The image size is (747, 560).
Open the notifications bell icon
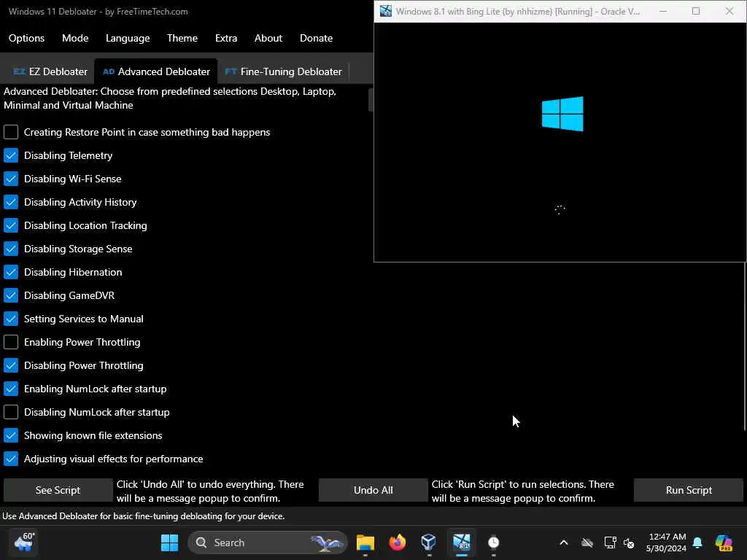coord(697,542)
